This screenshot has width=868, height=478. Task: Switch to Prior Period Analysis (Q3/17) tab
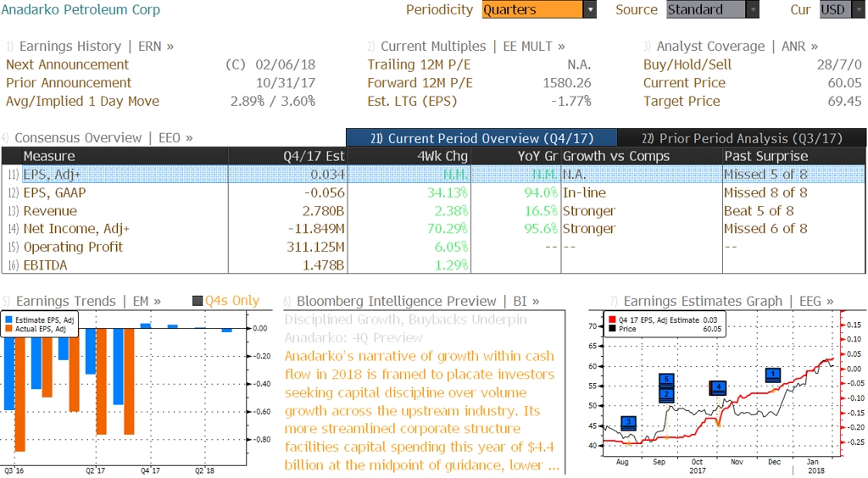[x=742, y=138]
